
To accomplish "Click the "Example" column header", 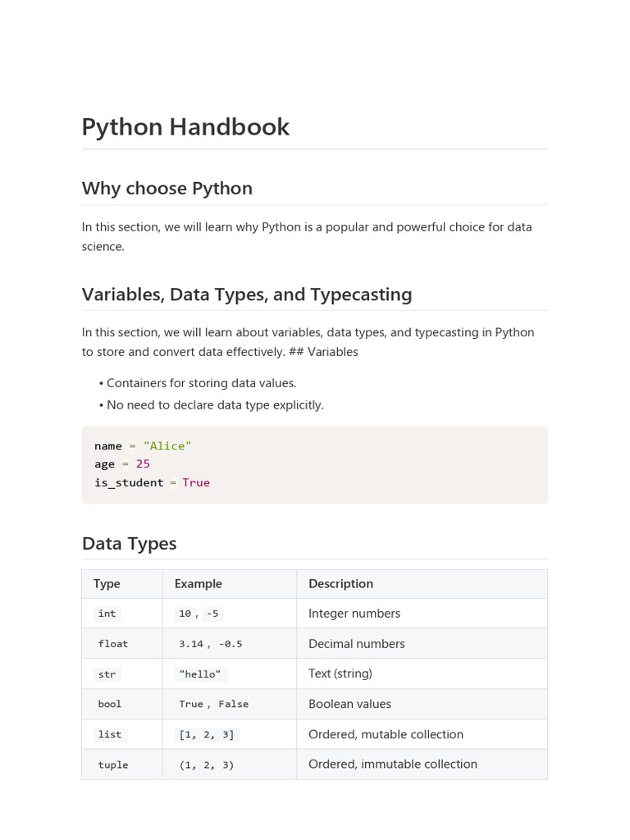I will (x=230, y=584).
